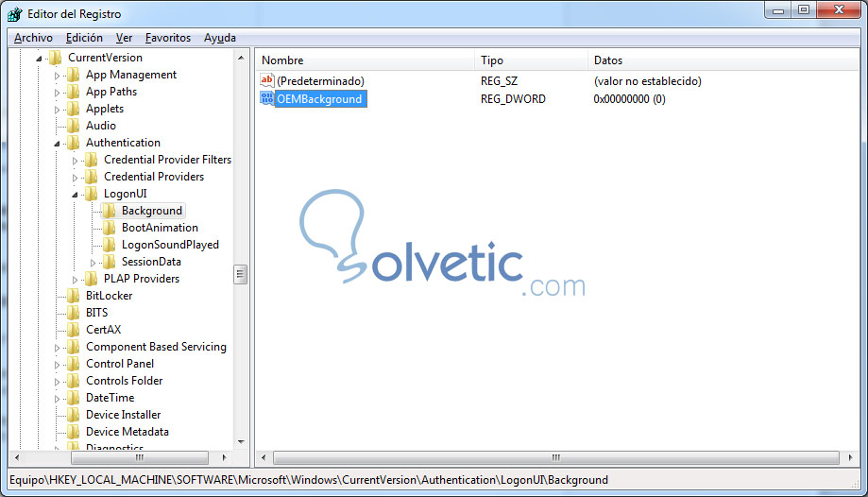Screen dimensions: 868x497
Task: Expand Credential Provider Filters key
Action: tap(75, 161)
